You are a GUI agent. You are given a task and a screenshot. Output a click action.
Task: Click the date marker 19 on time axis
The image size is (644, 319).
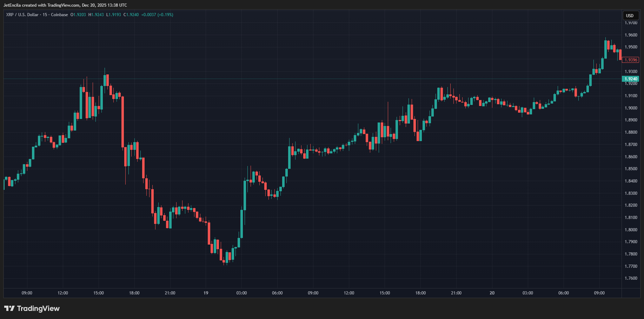coord(206,293)
